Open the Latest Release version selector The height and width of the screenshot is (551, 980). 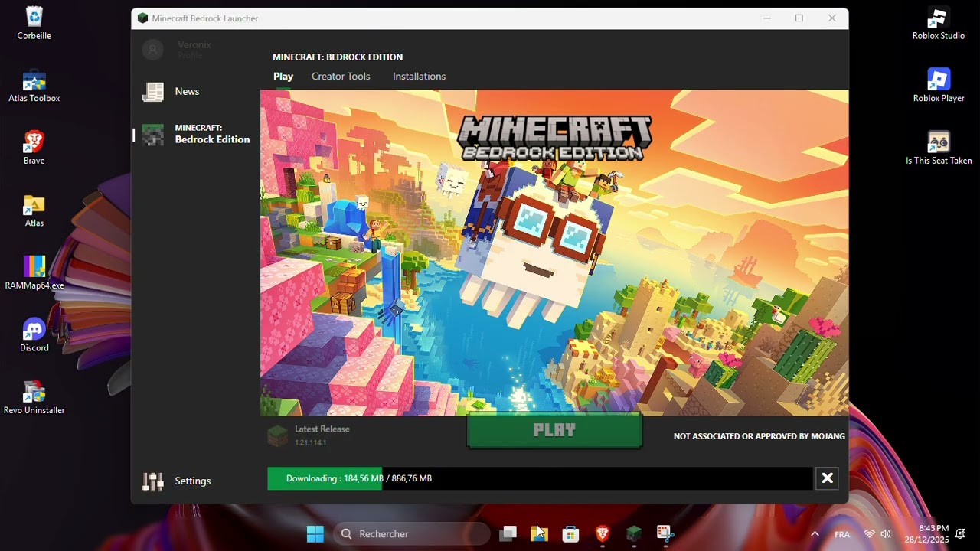tap(309, 435)
